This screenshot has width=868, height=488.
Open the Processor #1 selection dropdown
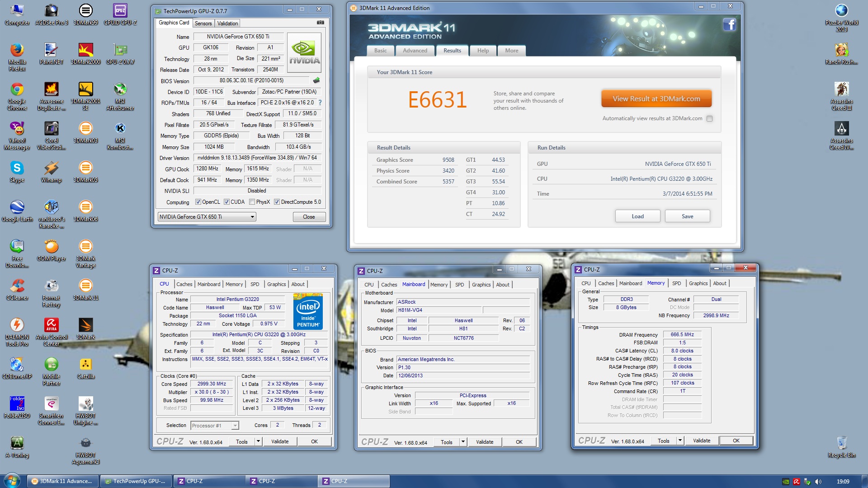(215, 426)
